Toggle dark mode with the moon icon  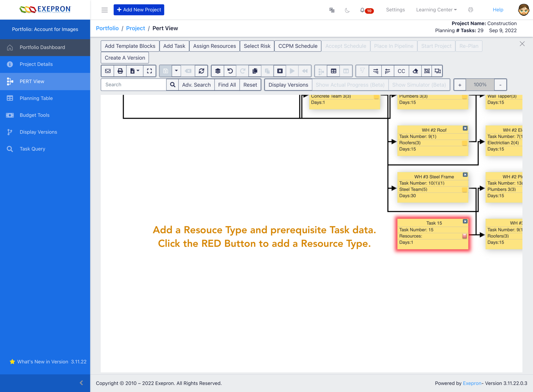click(347, 10)
